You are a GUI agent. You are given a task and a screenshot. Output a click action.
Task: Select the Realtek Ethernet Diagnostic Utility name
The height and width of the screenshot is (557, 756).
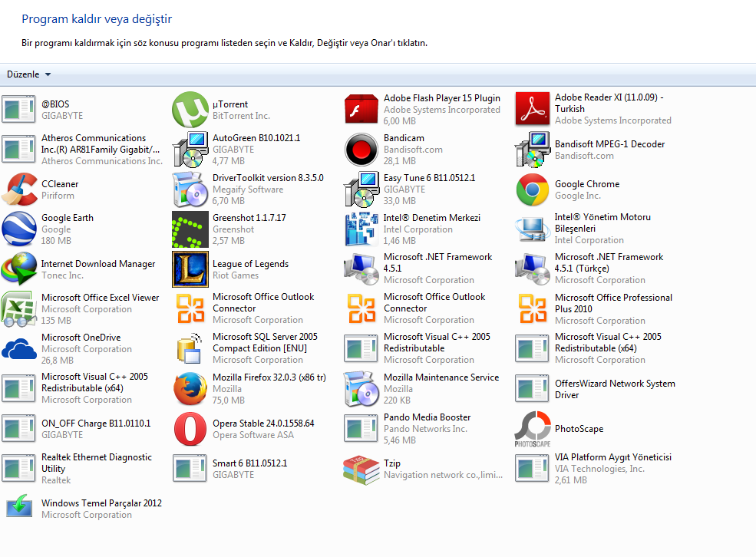pyautogui.click(x=97, y=463)
